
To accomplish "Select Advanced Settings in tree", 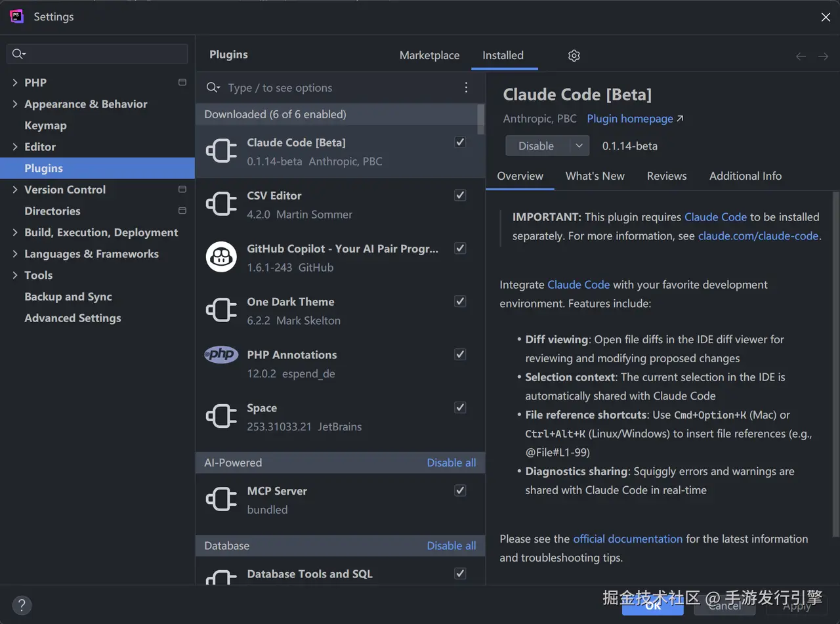I will click(x=73, y=318).
